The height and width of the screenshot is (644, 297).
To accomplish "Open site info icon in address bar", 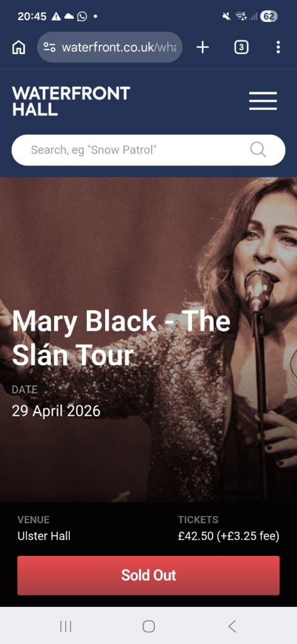I will pos(49,48).
